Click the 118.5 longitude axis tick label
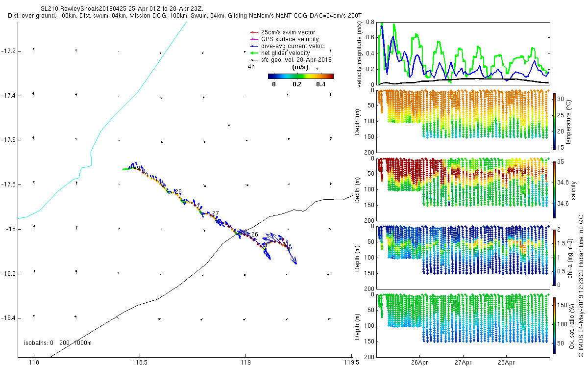 click(x=140, y=363)
